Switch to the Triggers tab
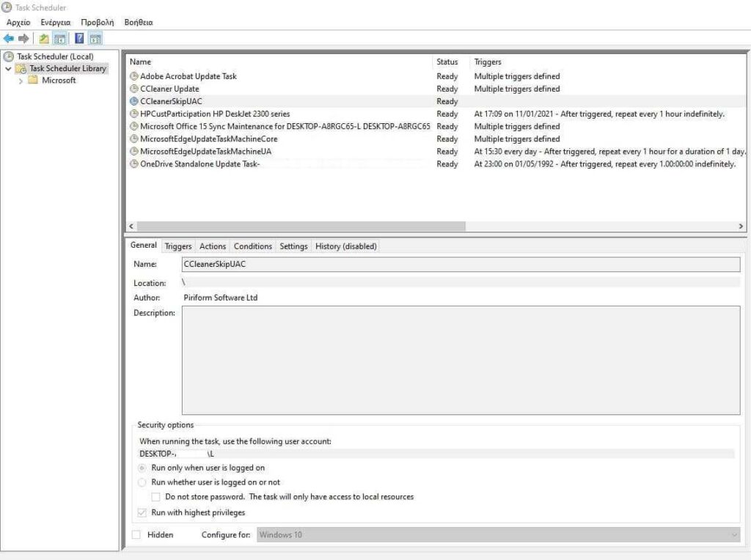751x560 pixels. coord(178,246)
